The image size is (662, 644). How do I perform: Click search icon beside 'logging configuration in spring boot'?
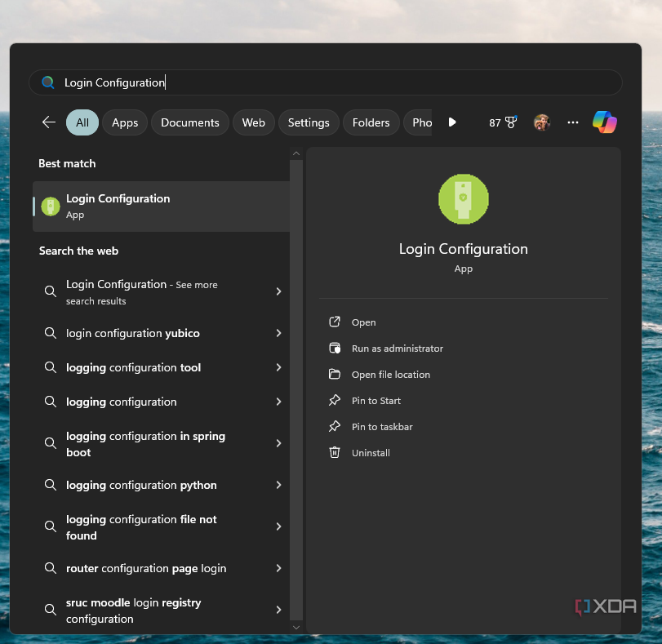point(51,443)
